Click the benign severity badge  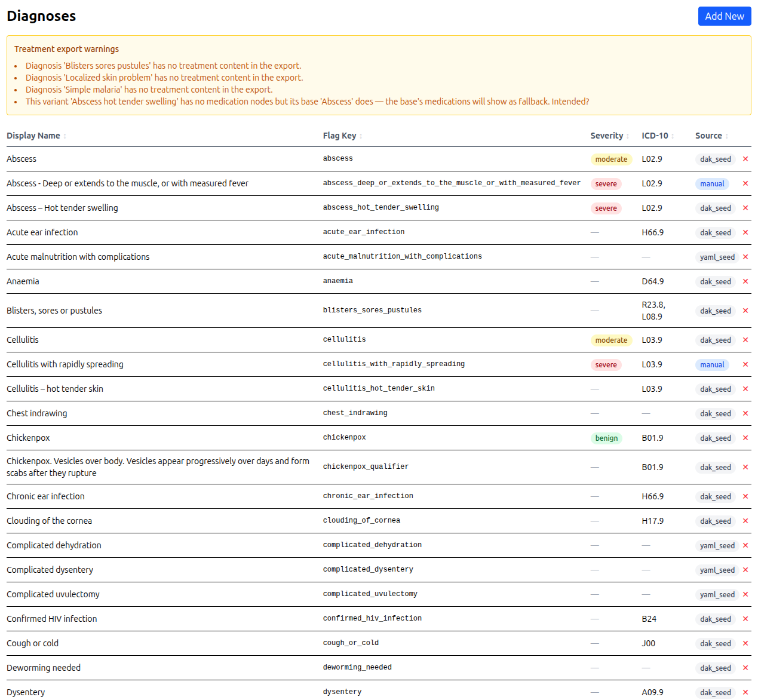coord(606,438)
